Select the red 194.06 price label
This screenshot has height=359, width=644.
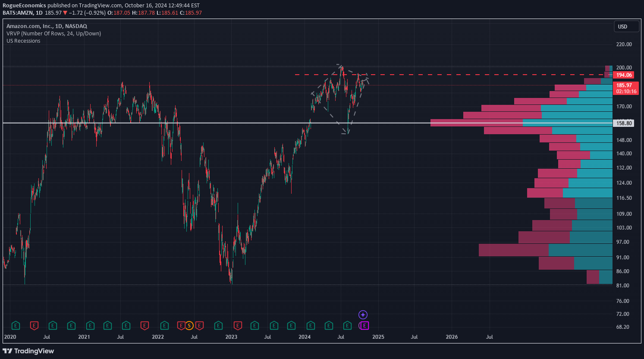[x=624, y=75]
